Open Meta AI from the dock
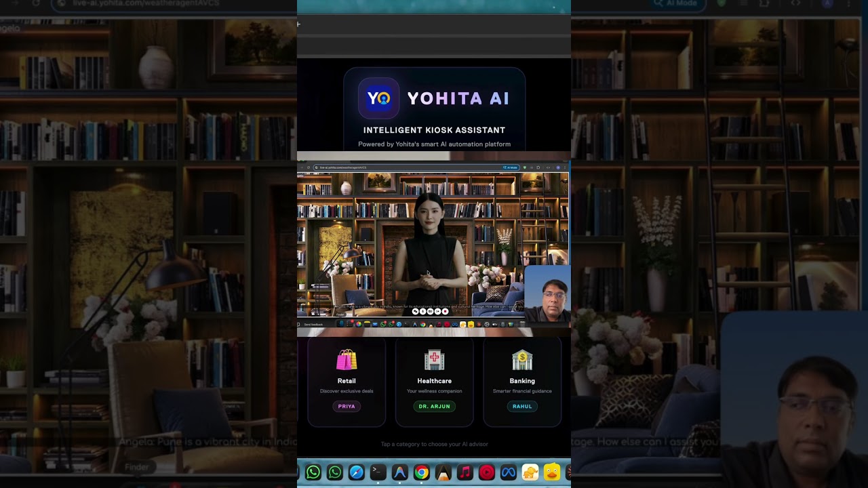 509,472
